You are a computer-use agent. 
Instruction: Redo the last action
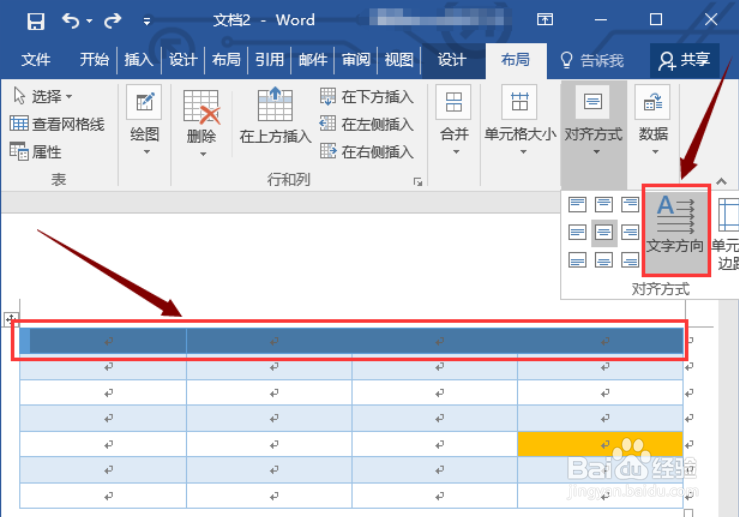(x=113, y=20)
